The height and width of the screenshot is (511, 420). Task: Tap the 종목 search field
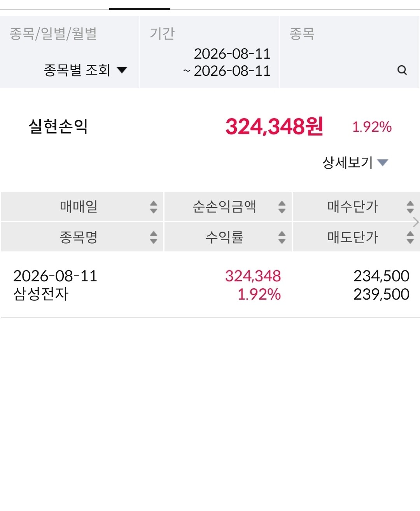click(350, 52)
